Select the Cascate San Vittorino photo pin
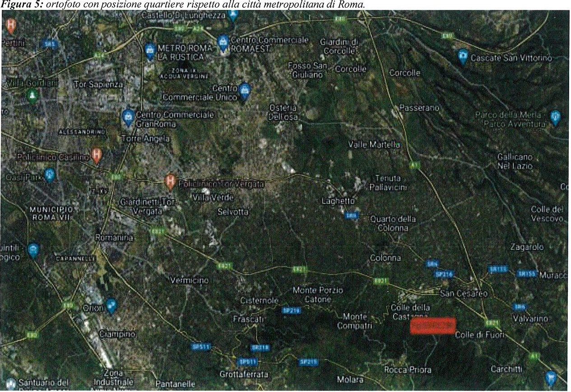Viewport: 571px width, 392px height. click(x=463, y=57)
